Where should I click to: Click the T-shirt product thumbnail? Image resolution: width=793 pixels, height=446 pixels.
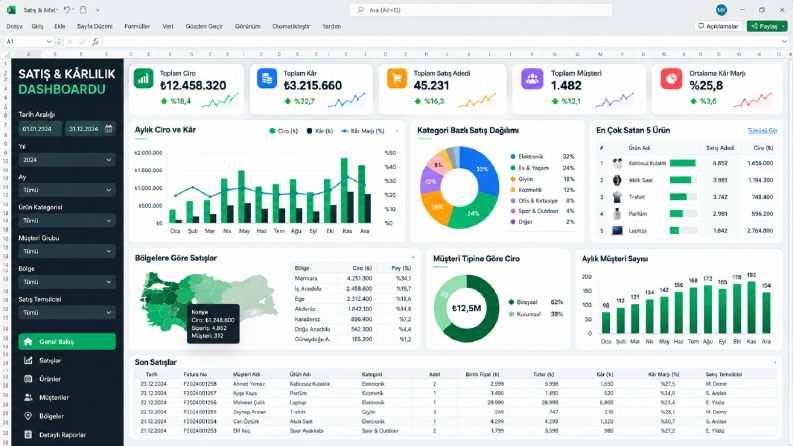pos(617,197)
